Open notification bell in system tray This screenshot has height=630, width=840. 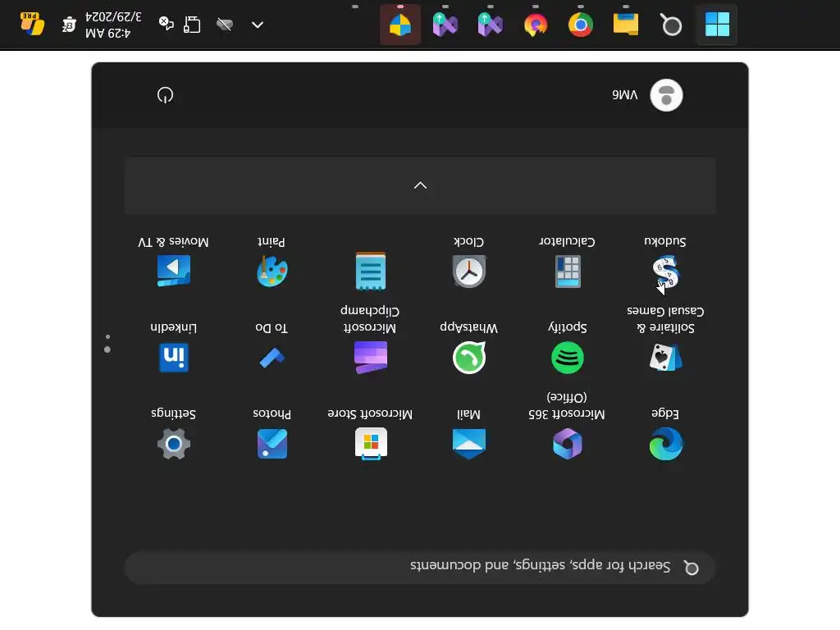tap(69, 25)
